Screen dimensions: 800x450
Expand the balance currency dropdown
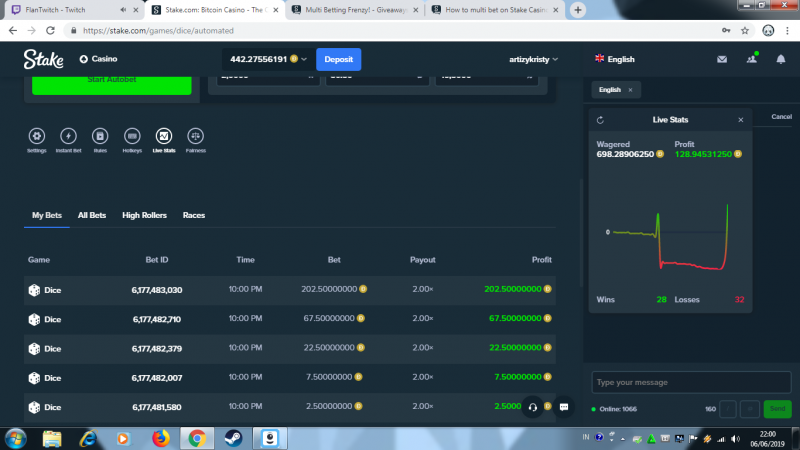pos(304,59)
